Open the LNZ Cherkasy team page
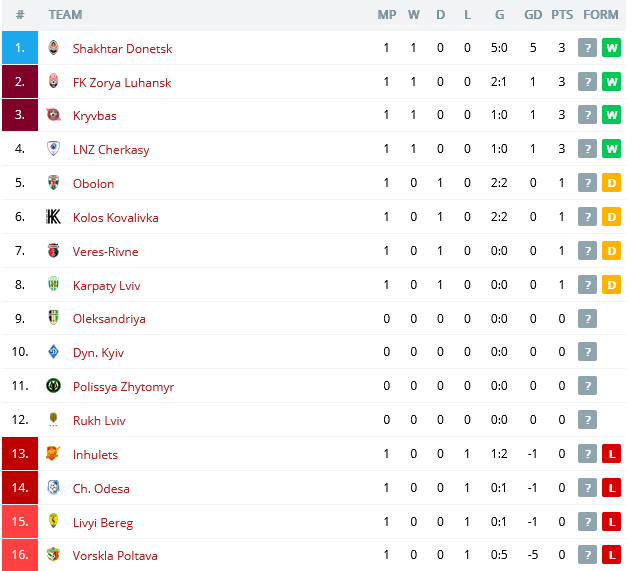Image resolution: width=631 pixels, height=571 pixels. 111,150
